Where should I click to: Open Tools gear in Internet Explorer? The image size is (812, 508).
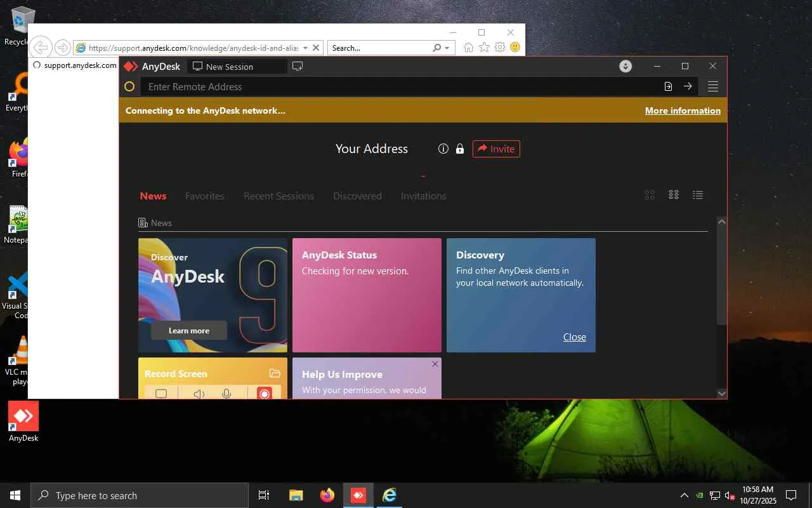click(x=500, y=48)
